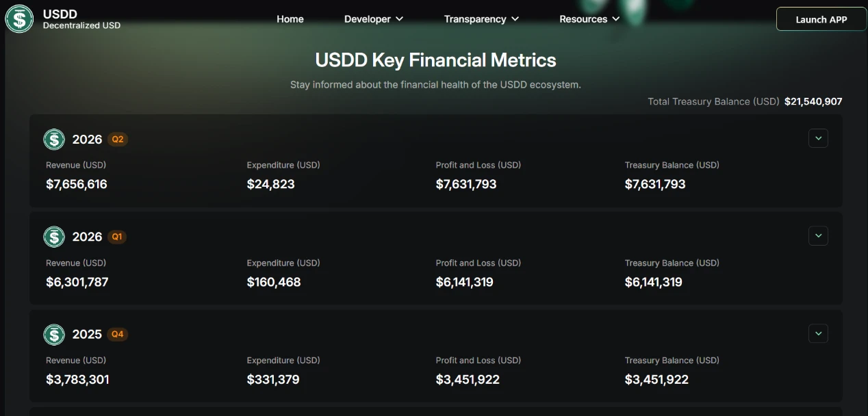Click the USDD coin icon beside 2026 Q2
This screenshot has width=868, height=416.
[x=54, y=140]
